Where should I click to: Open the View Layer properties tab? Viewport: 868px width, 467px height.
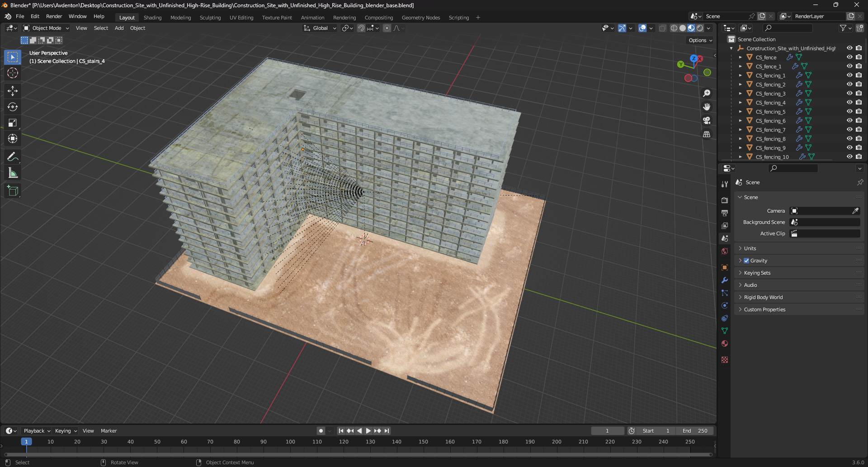[725, 225]
